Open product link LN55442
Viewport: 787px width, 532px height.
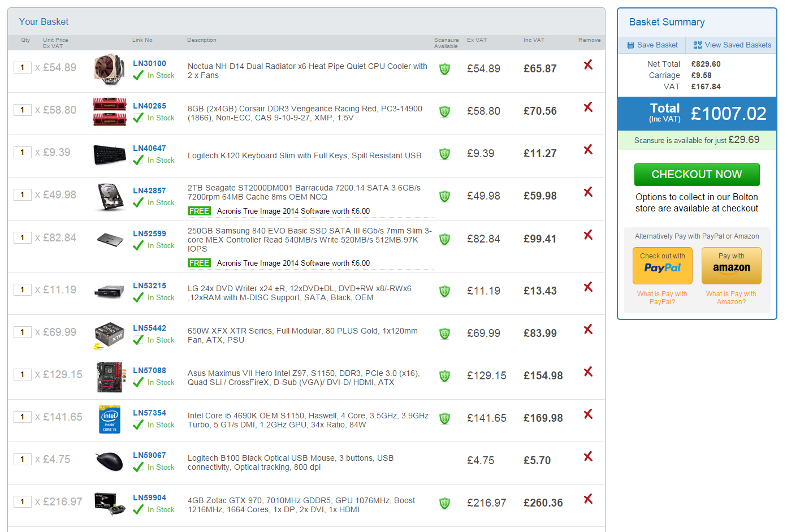point(150,328)
